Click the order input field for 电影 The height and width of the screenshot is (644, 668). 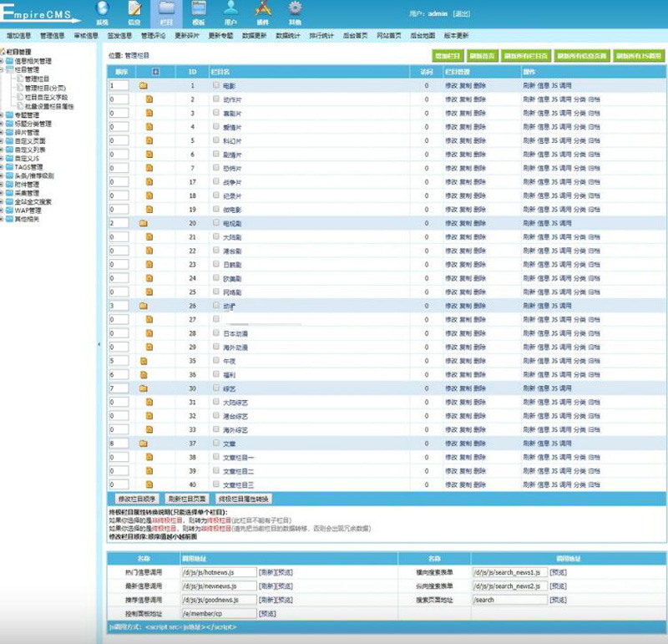click(x=119, y=86)
